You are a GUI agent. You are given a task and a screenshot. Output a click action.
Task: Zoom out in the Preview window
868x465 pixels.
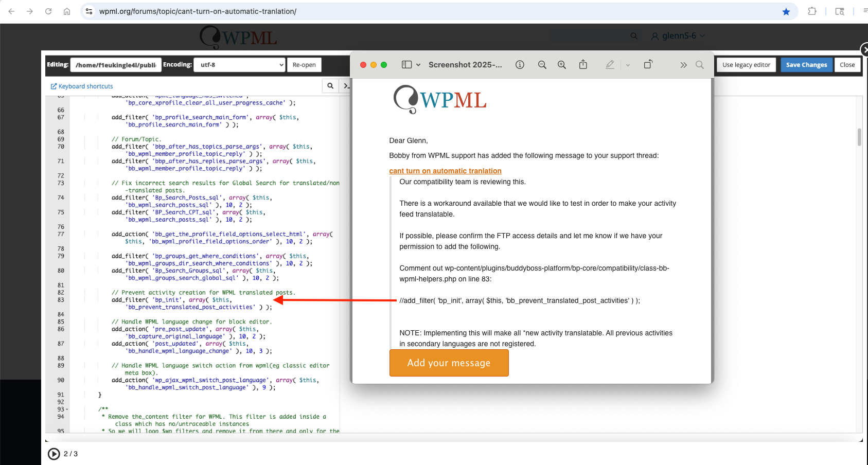[x=542, y=65]
